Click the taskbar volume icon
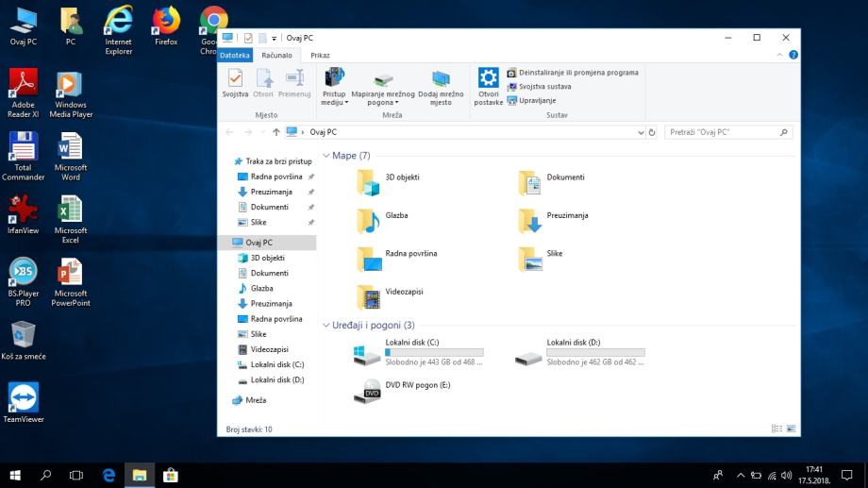The height and width of the screenshot is (488, 868). 787,476
